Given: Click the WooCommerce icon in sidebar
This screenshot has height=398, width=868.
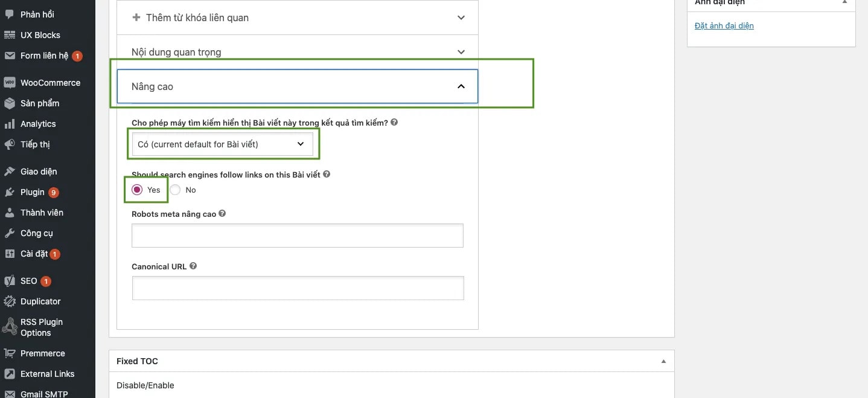Looking at the screenshot, I should click(x=10, y=83).
